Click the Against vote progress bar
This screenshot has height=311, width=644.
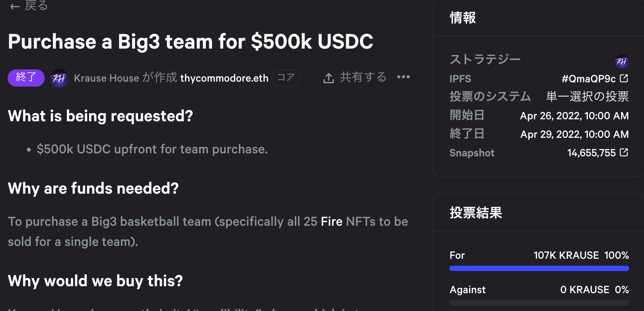pyautogui.click(x=539, y=303)
